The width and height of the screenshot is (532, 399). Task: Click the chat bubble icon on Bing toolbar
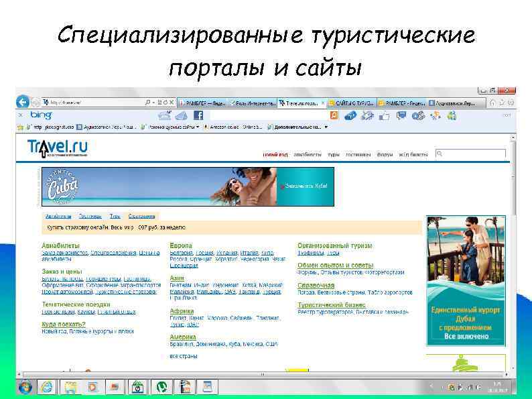click(x=401, y=116)
